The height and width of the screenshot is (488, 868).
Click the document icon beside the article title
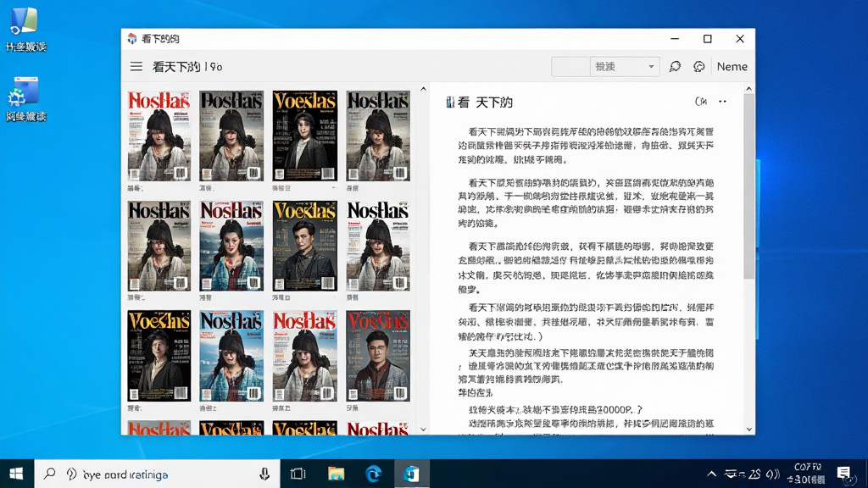pos(450,103)
